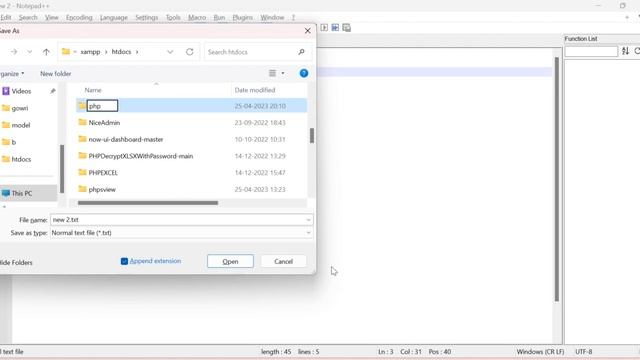
Task: Click the xampp breadcrumb in address bar
Action: coord(90,52)
